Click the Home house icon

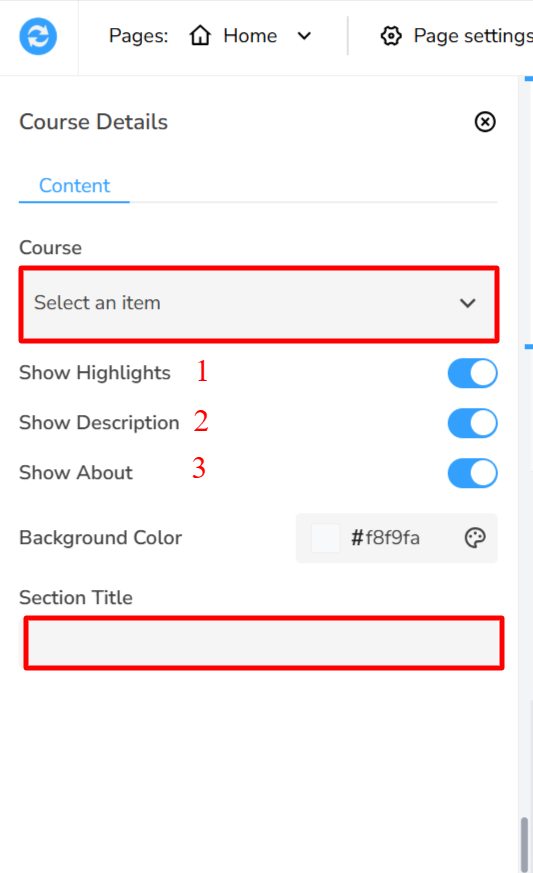click(200, 36)
